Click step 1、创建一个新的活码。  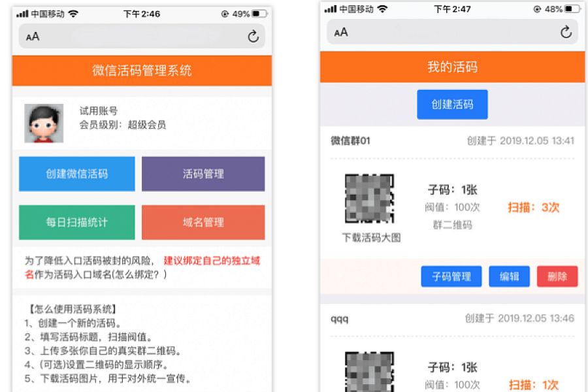pyautogui.click(x=73, y=323)
